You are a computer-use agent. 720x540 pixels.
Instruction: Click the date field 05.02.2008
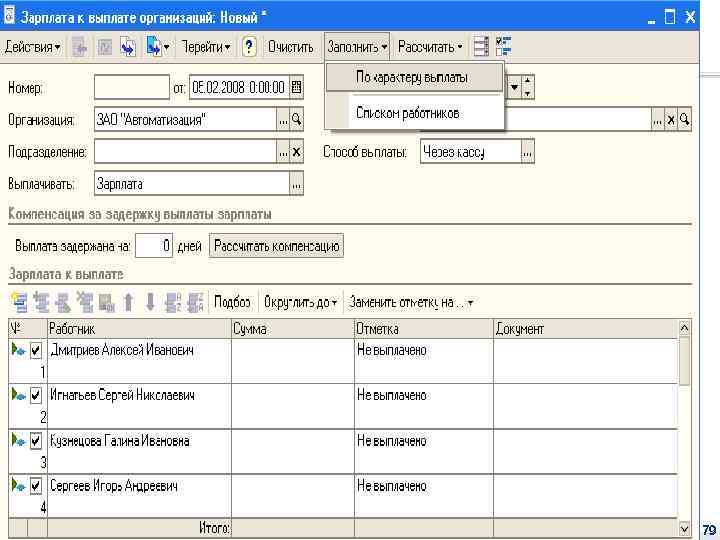coord(239,87)
